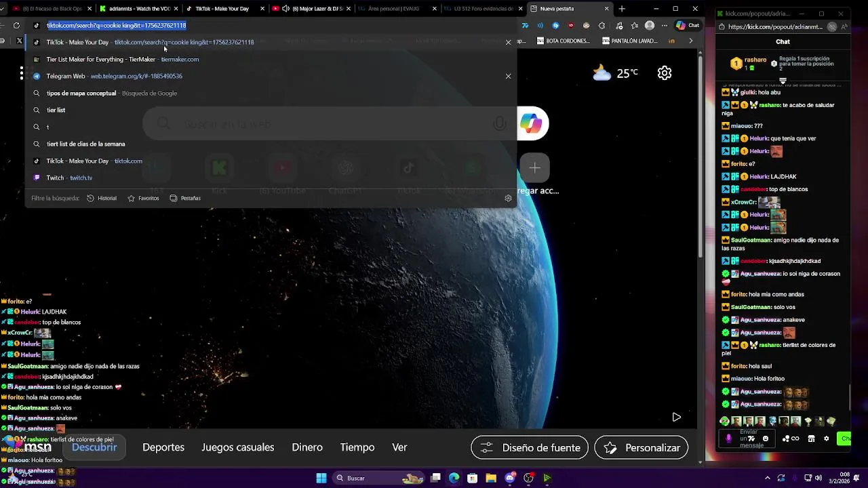
Task: Open address bar suggestion settings gear
Action: 508,198
